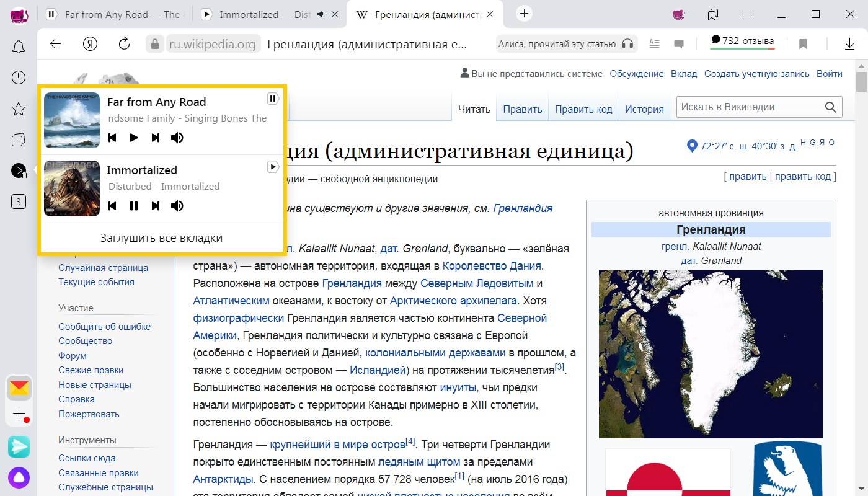
Task: Open the Править tab
Action: click(x=523, y=109)
